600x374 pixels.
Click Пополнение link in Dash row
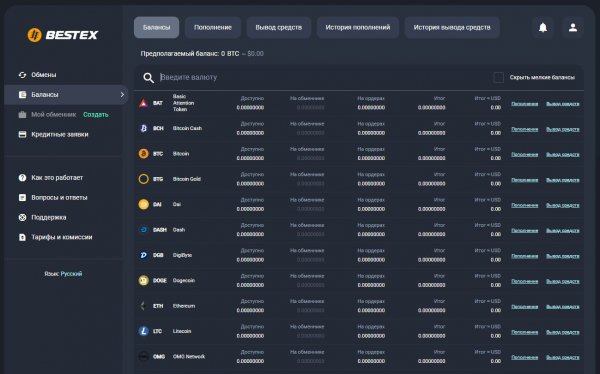tap(525, 231)
